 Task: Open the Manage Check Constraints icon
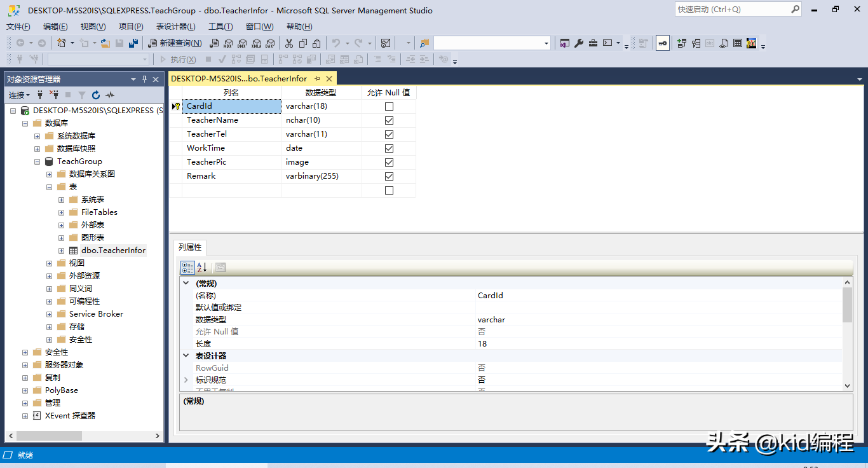(738, 43)
